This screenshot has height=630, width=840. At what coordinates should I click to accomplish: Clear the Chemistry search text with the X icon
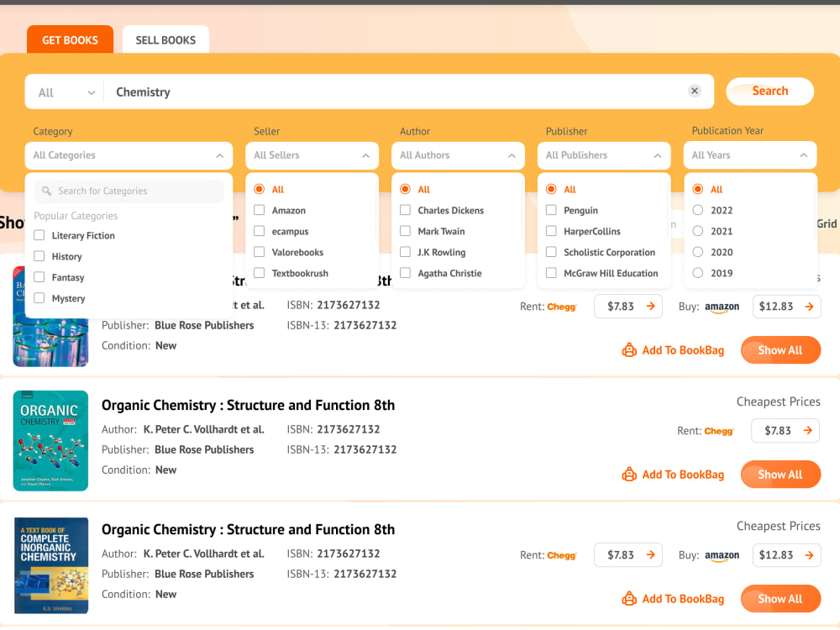pyautogui.click(x=695, y=91)
